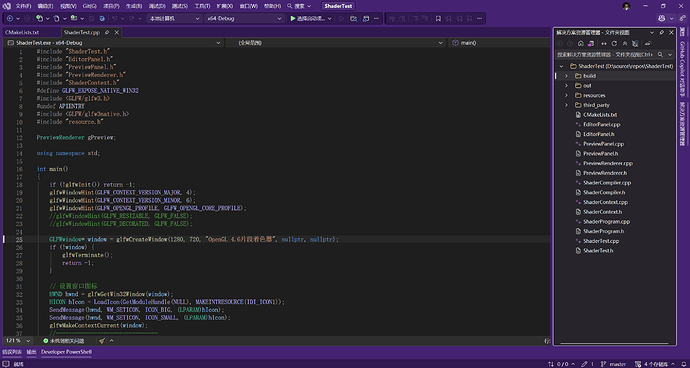This screenshot has height=368, width=690.
Task: Close the ShaderTest.cpp tab
Action: coord(117,33)
